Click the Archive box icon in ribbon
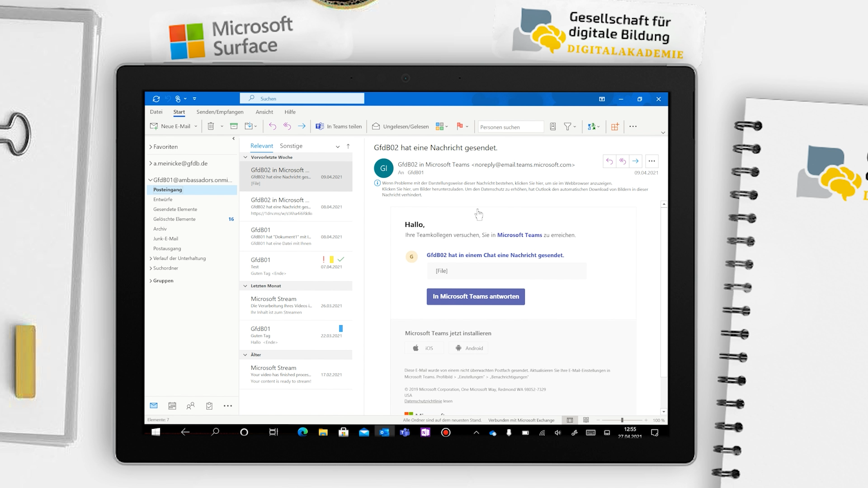This screenshot has height=488, width=868. tap(234, 127)
